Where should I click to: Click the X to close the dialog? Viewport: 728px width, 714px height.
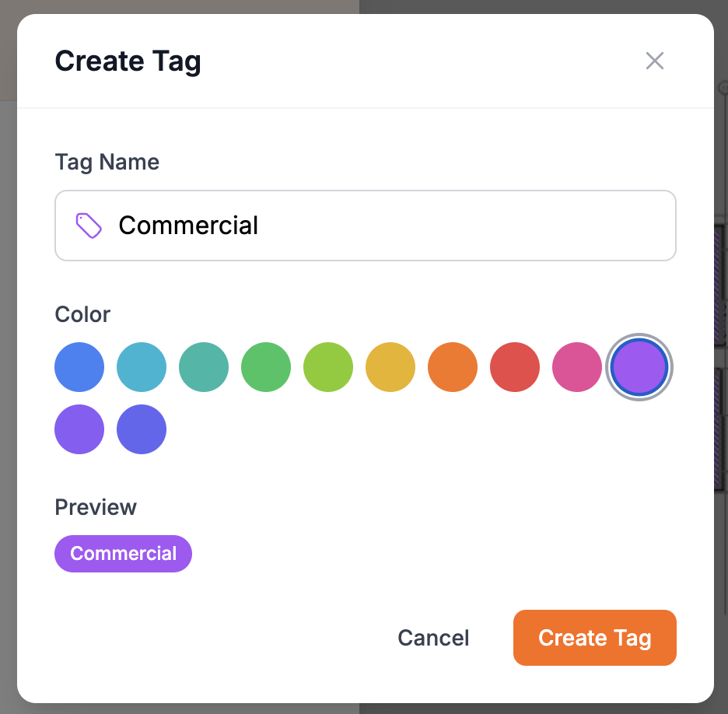(x=654, y=61)
